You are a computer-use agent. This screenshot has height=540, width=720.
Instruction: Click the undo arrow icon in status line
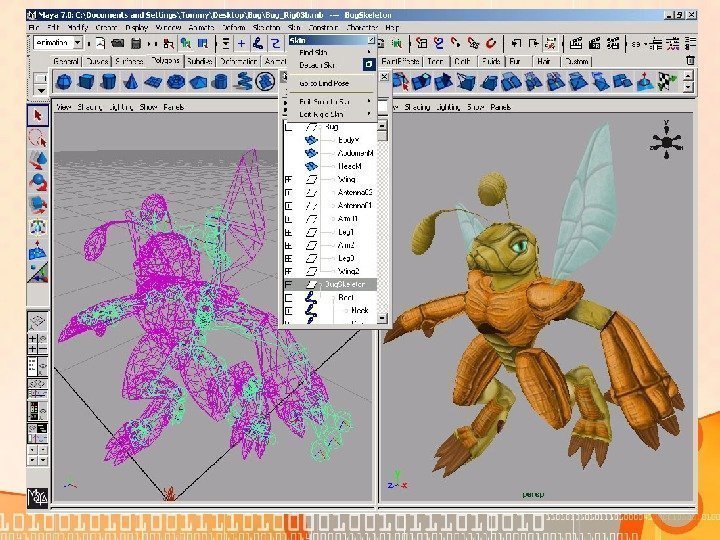pyautogui.click(x=516, y=44)
